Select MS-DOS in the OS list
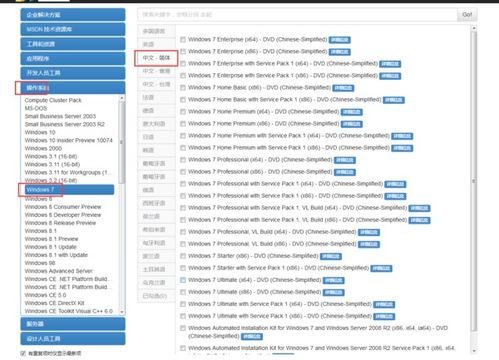499x360 pixels. click(x=36, y=108)
